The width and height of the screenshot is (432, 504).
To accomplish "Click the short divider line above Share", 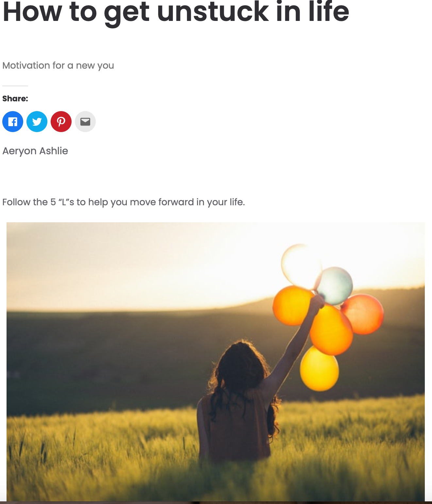I will pyautogui.click(x=15, y=86).
